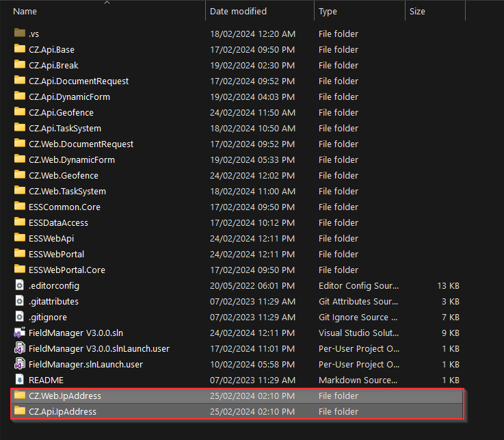The image size is (504, 440).
Task: Click the FieldManager V3.0.0.slnLaunch.user file icon
Action: point(20,348)
